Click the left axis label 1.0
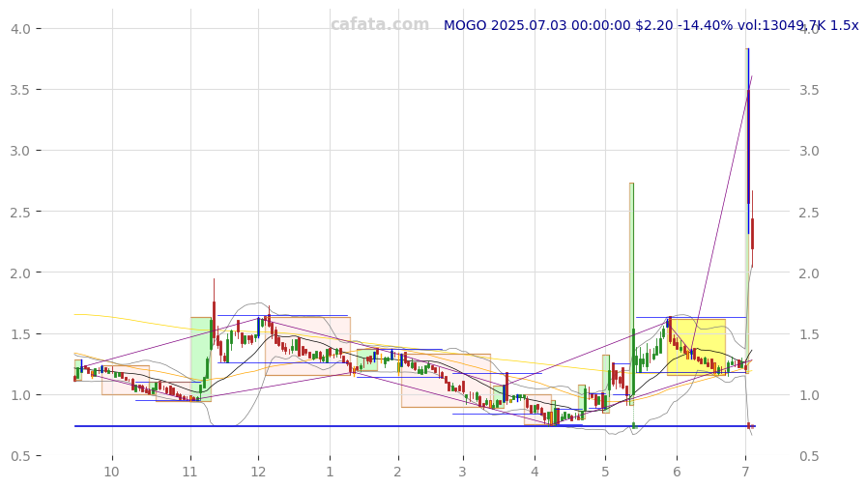The image size is (868, 488). point(19,394)
